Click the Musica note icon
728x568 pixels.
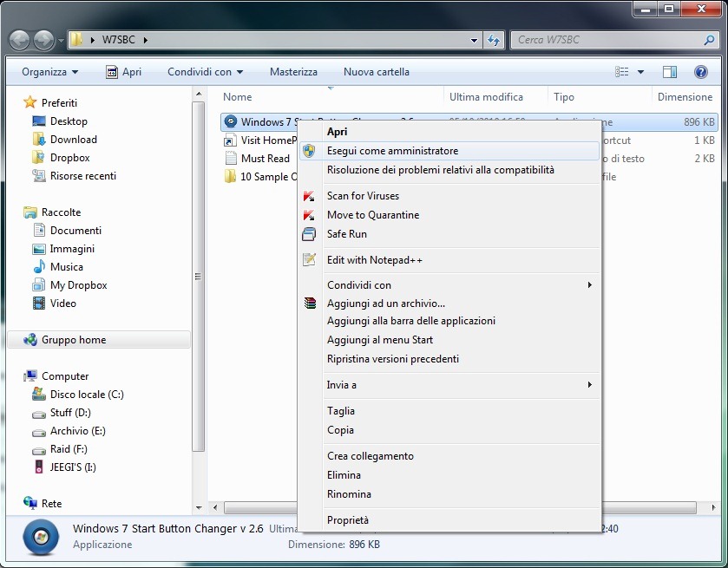[x=39, y=267]
